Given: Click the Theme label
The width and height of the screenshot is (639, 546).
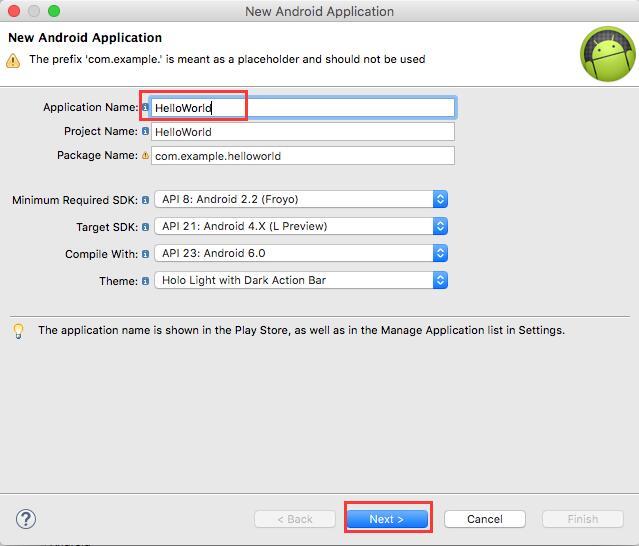Looking at the screenshot, I should click(x=119, y=281).
